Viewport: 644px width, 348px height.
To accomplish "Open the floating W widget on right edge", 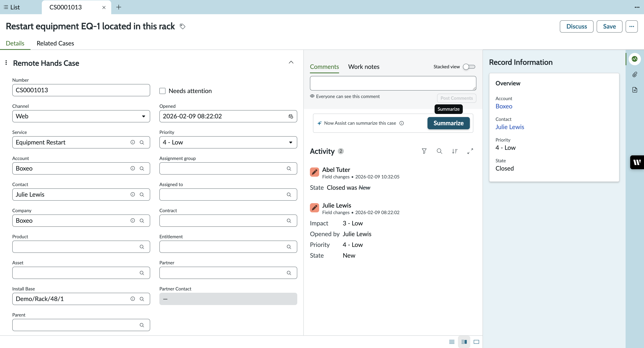I will (x=637, y=162).
